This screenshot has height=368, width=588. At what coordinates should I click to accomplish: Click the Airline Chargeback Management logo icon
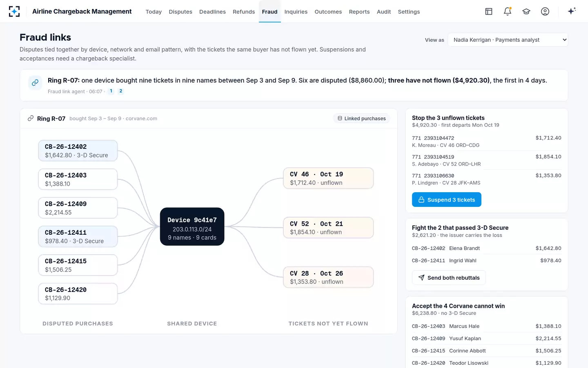pyautogui.click(x=14, y=11)
